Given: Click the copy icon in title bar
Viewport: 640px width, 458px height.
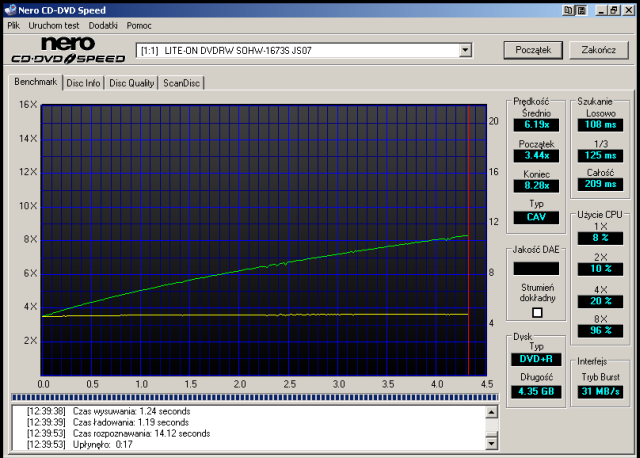Looking at the screenshot, I should pos(568,10).
